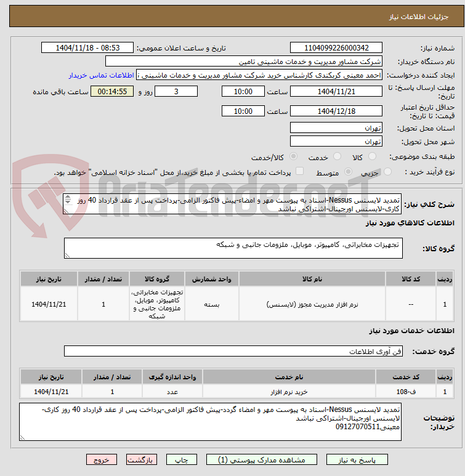Image resolution: width=465 pixels, height=476 pixels.
Task: Click services table header نام خدمت
Action: (289, 377)
